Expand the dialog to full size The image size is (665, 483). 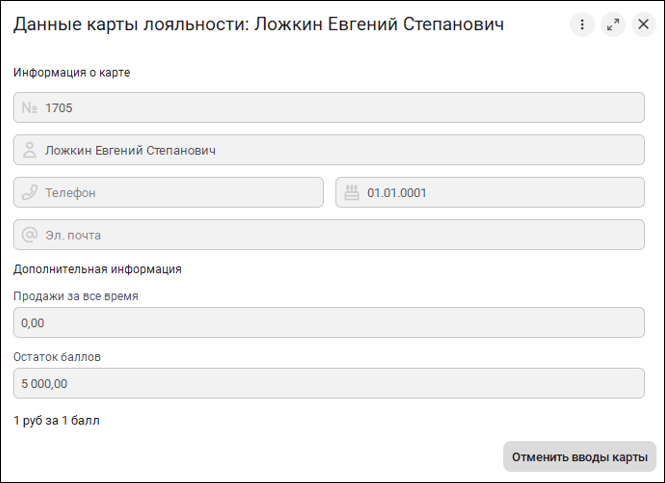tap(613, 25)
